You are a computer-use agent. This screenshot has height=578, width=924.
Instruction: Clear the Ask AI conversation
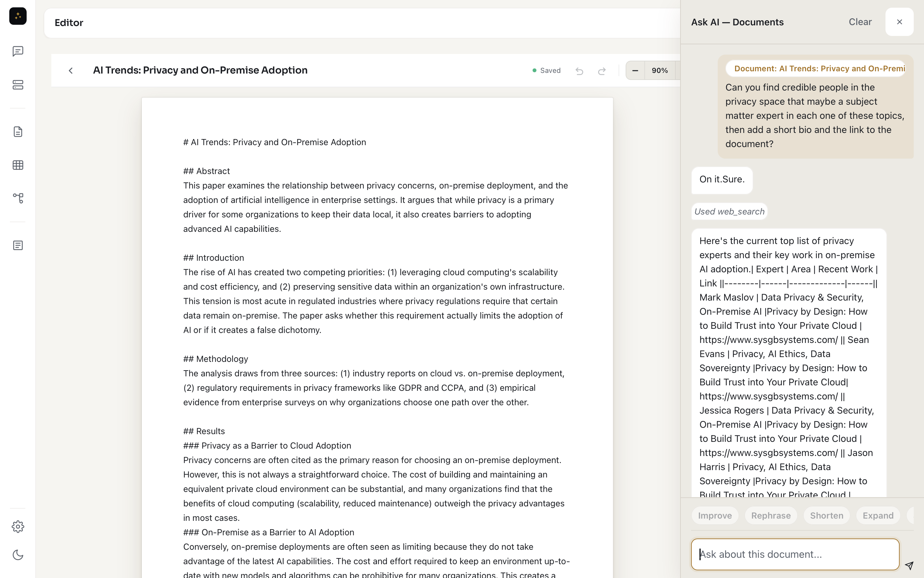coord(860,22)
